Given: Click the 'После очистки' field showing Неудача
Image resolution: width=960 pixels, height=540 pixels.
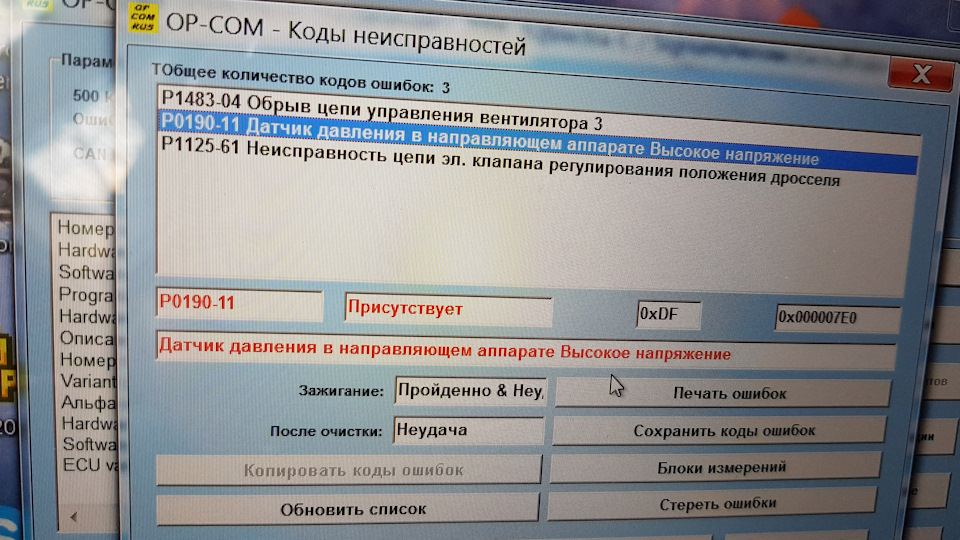Looking at the screenshot, I should click(469, 430).
